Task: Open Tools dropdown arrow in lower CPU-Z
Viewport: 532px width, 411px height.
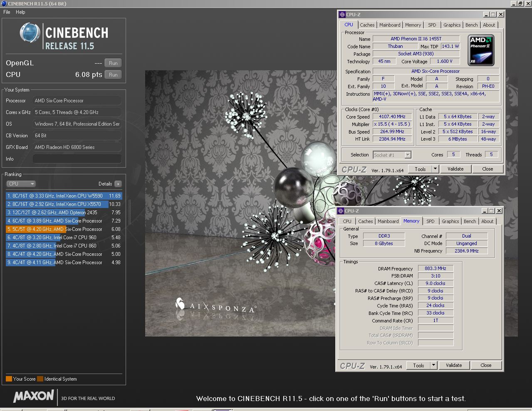Action: pos(434,366)
